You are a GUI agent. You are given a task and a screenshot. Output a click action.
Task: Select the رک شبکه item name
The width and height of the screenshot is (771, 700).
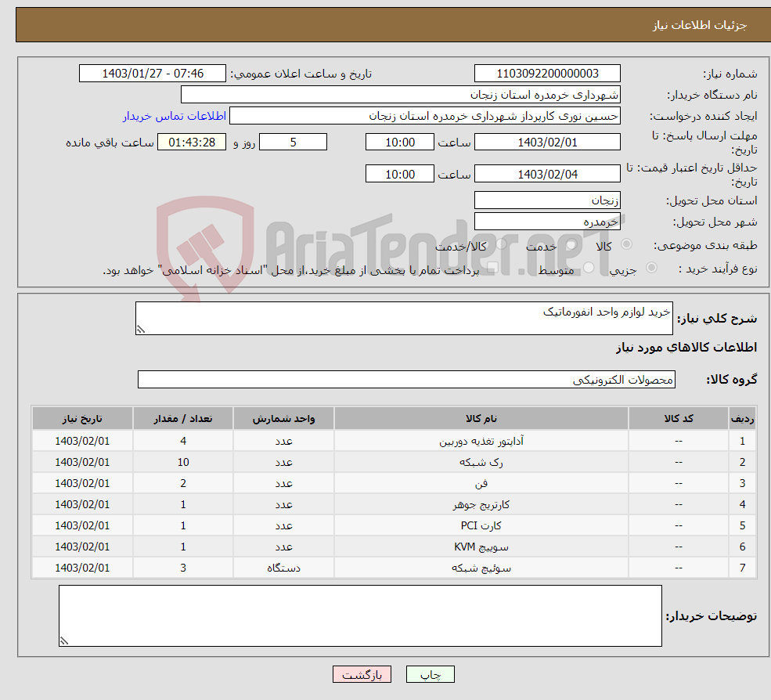point(481,462)
